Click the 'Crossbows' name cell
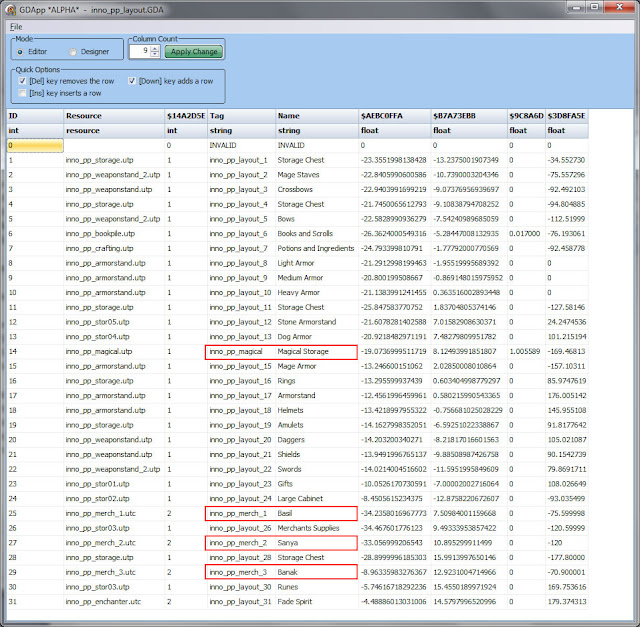The height and width of the screenshot is (627, 640). click(317, 189)
